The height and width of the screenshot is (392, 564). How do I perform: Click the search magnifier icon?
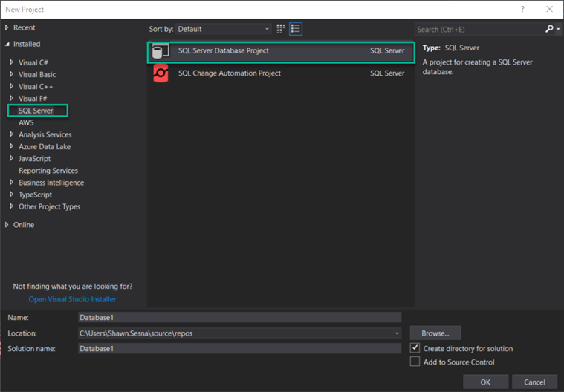(x=550, y=29)
